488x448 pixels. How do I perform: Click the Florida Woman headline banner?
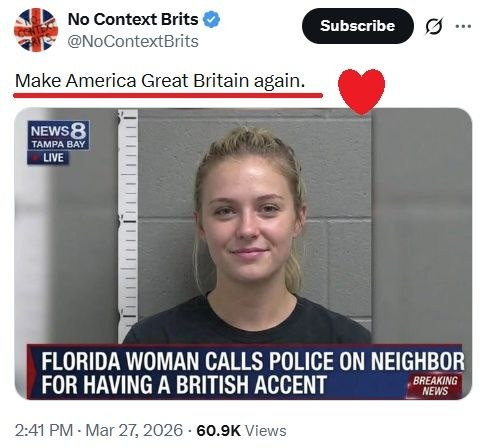coord(246,372)
